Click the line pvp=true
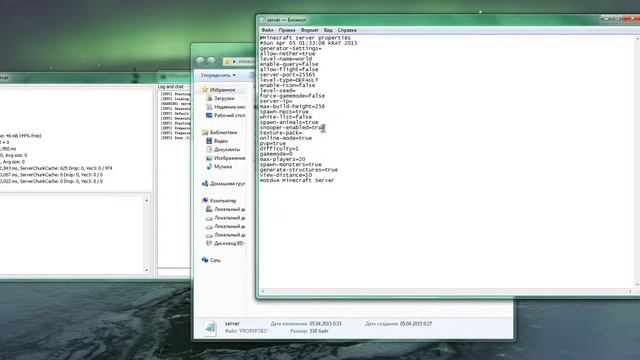Viewport: 640px width, 360px height. tap(273, 143)
